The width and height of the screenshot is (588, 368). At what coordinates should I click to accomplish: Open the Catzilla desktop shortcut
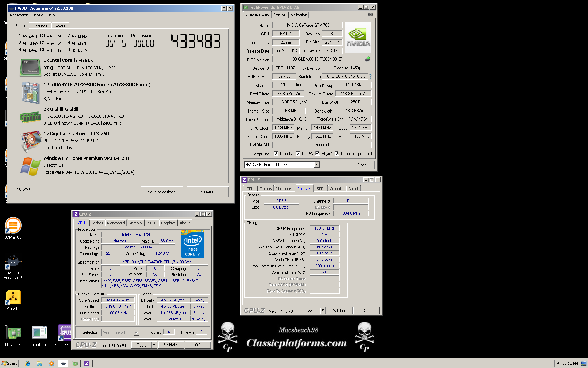click(13, 300)
